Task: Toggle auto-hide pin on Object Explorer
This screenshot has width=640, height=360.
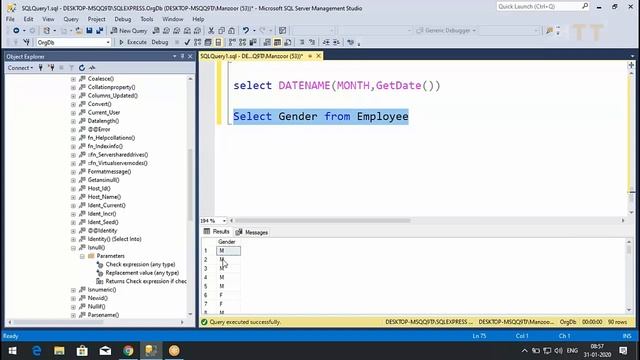Action: click(182, 56)
